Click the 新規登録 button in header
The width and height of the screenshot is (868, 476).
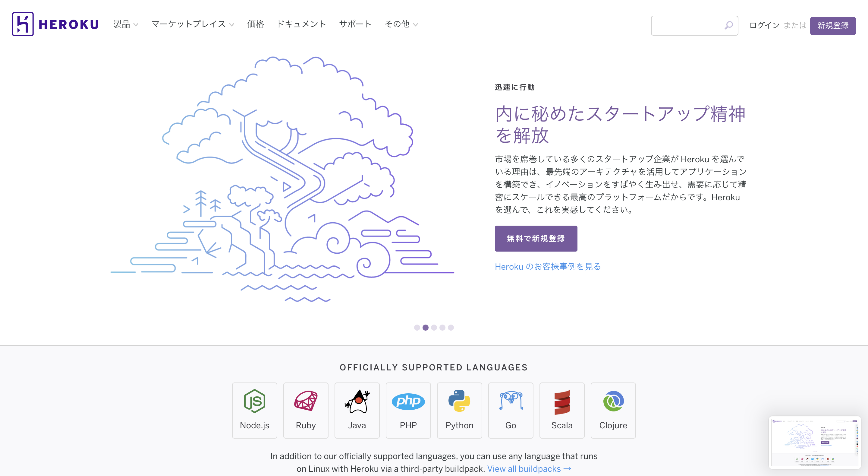(x=833, y=26)
